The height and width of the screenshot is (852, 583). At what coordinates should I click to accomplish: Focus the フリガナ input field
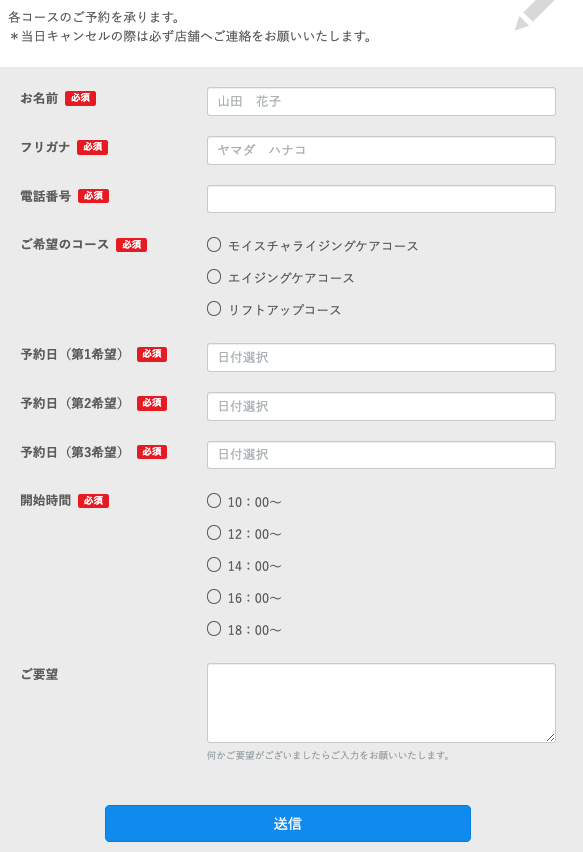click(381, 151)
